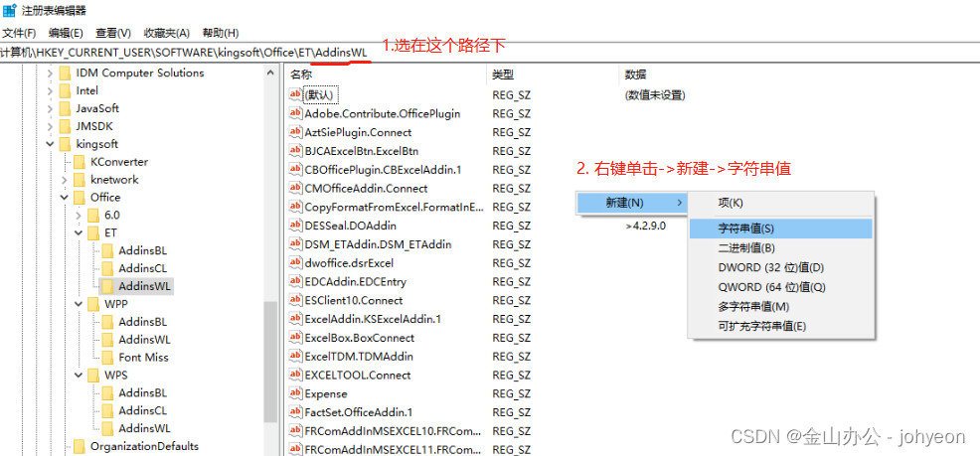Click the tree pane vertical scrollbar thumb
The width and height of the screenshot is (980, 456).
pyautogui.click(x=270, y=362)
